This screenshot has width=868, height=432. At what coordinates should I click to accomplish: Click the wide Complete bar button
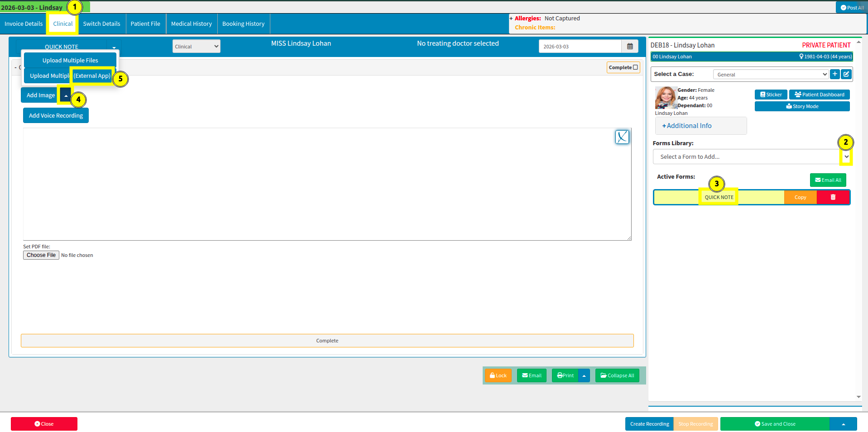pos(327,341)
